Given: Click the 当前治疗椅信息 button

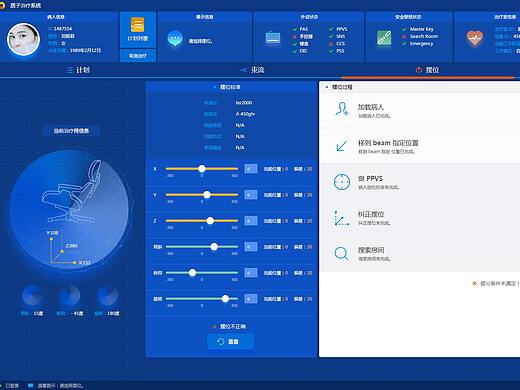Looking at the screenshot, I should [x=71, y=131].
